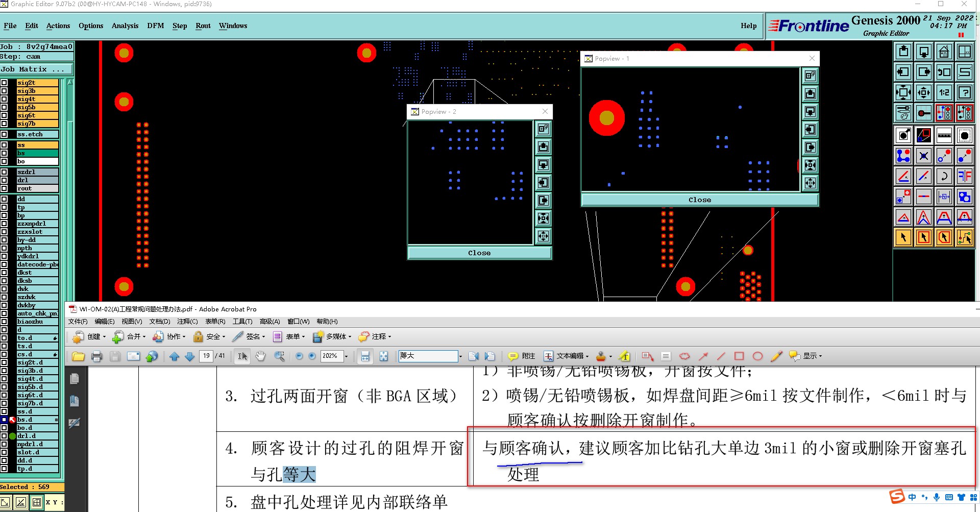The width and height of the screenshot is (980, 512).
Task: Click the 1:2 zoom scale icon
Action: pyautogui.click(x=944, y=92)
